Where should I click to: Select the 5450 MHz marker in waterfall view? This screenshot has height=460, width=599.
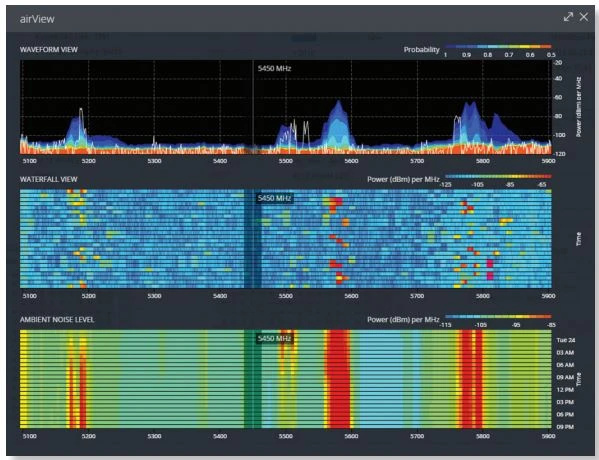(274, 198)
